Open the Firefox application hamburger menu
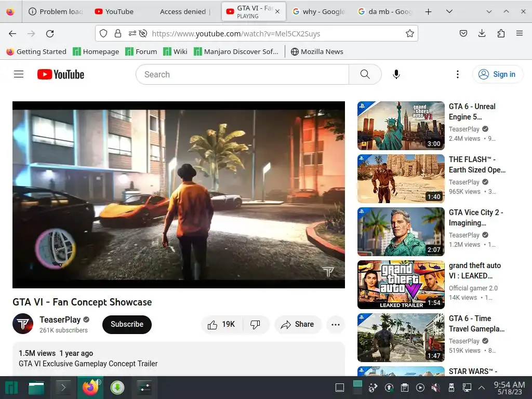The width and height of the screenshot is (532, 399). [520, 33]
